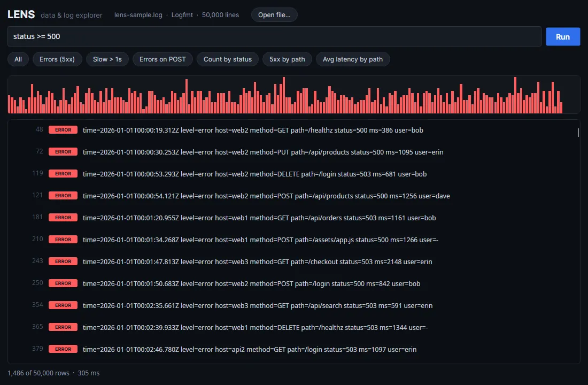Select log row 48 with path=/healthz user=bob

coord(293,130)
